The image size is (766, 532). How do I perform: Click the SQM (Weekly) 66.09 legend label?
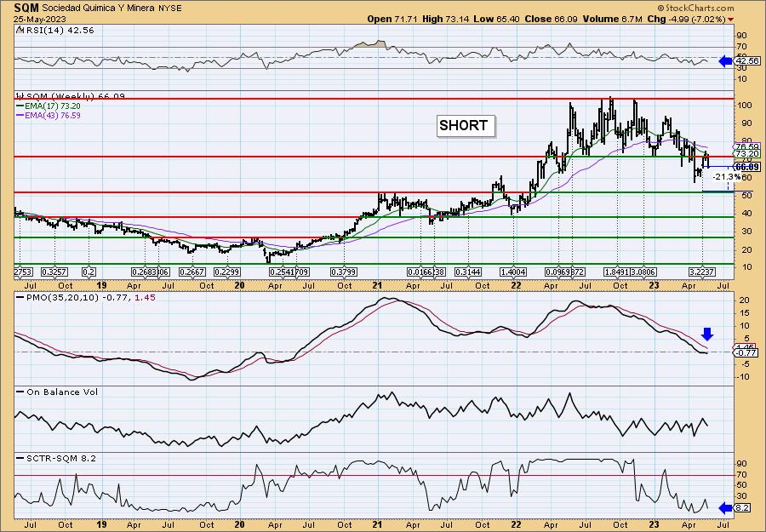pos(74,96)
